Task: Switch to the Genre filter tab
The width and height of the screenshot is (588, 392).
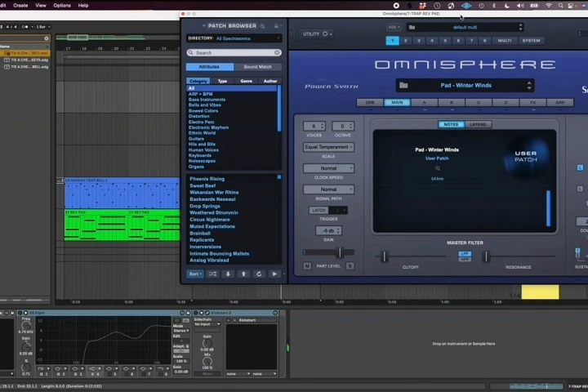Action: coord(246,81)
